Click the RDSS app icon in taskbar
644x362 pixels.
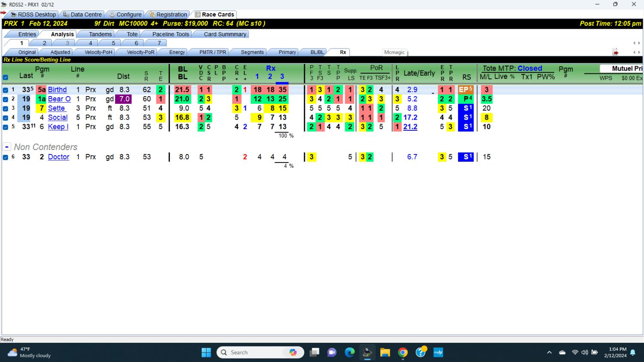(x=367, y=353)
